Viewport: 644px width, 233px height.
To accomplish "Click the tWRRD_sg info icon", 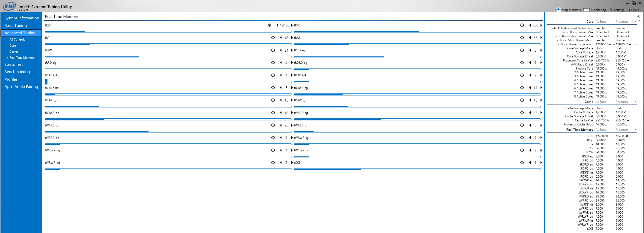I will [522, 113].
